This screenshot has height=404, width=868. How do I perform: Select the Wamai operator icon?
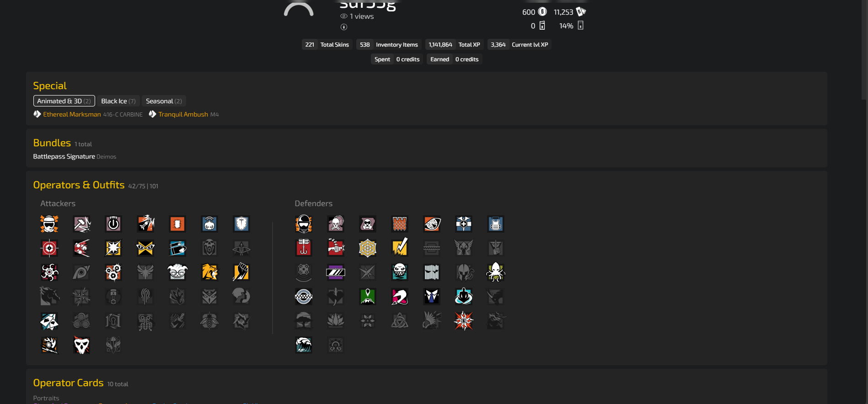coord(464,297)
